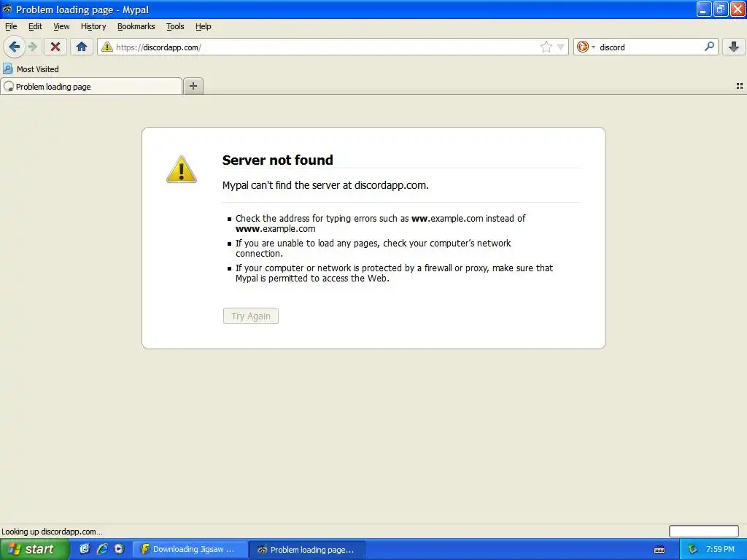Screen dimensions: 747x560
Task: Click the warning identity icon in the address bar
Action: tap(107, 47)
